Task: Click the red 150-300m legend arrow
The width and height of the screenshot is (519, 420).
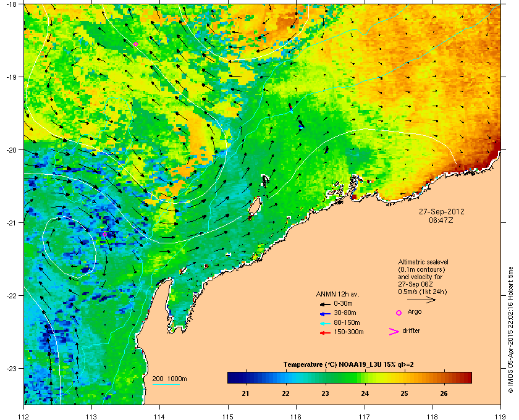Action: coord(326,333)
